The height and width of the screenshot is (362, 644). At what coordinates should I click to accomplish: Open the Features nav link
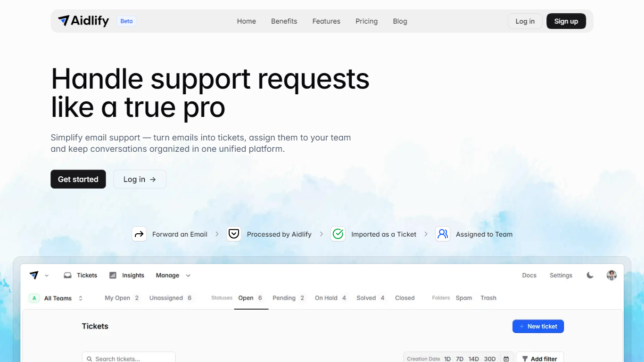[326, 21]
